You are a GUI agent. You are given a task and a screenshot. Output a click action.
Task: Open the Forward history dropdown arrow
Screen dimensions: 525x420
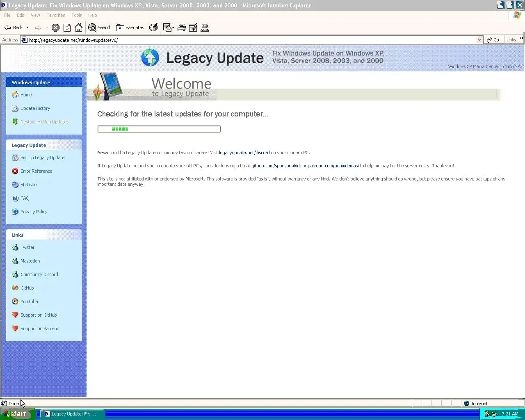[47, 27]
